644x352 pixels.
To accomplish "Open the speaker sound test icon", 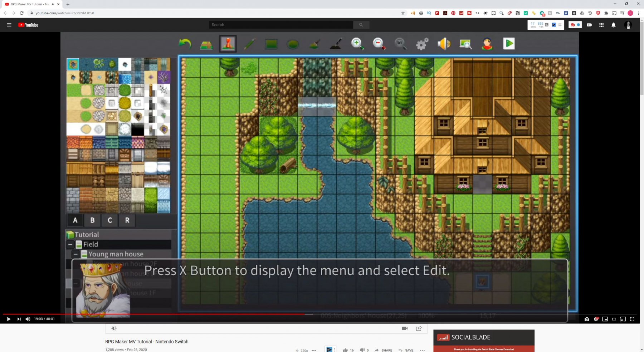I will pos(444,44).
